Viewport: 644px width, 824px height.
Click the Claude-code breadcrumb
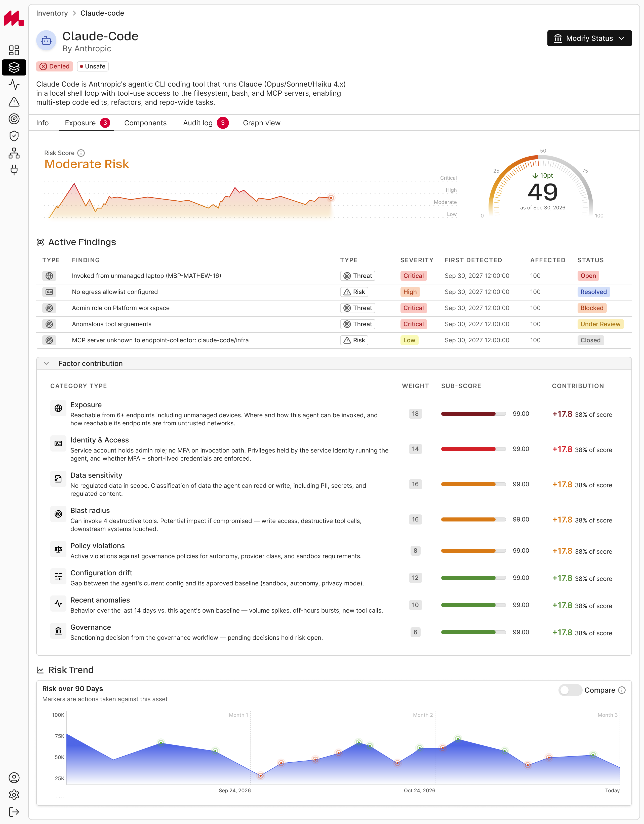(102, 13)
